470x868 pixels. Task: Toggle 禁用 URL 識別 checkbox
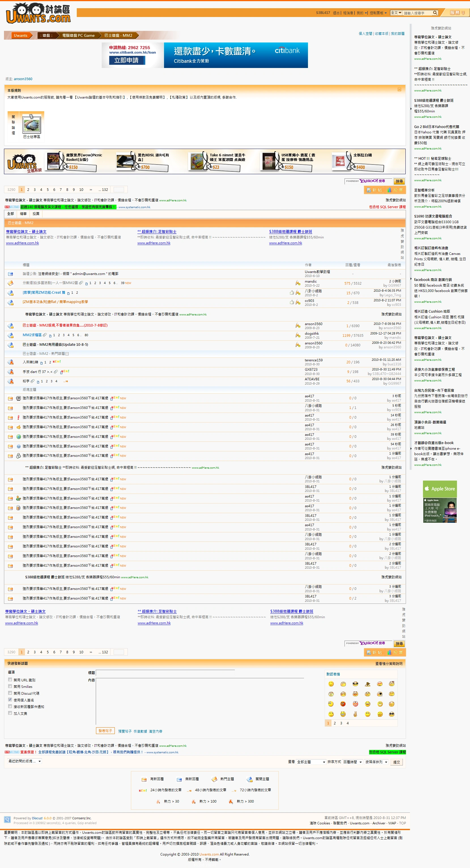pos(10,680)
